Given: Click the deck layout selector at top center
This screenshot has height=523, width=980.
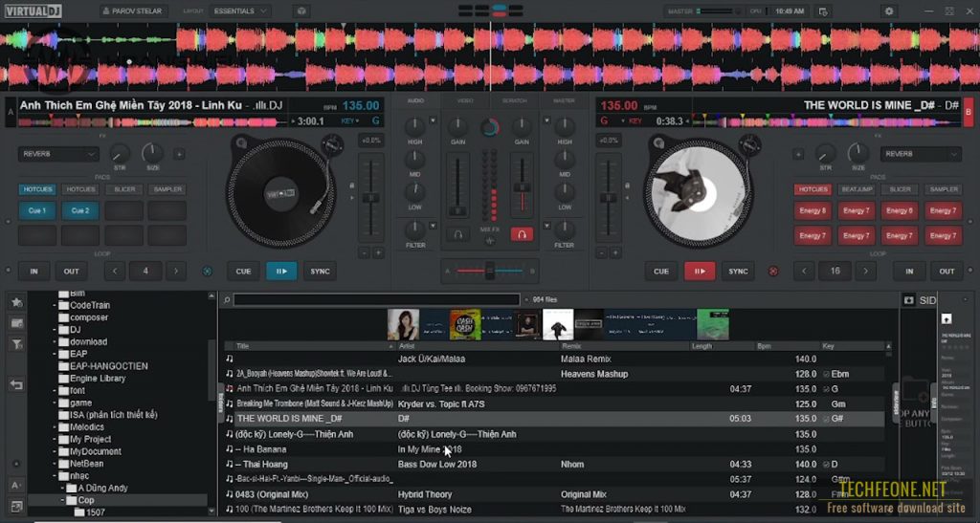Looking at the screenshot, I should 491,11.
